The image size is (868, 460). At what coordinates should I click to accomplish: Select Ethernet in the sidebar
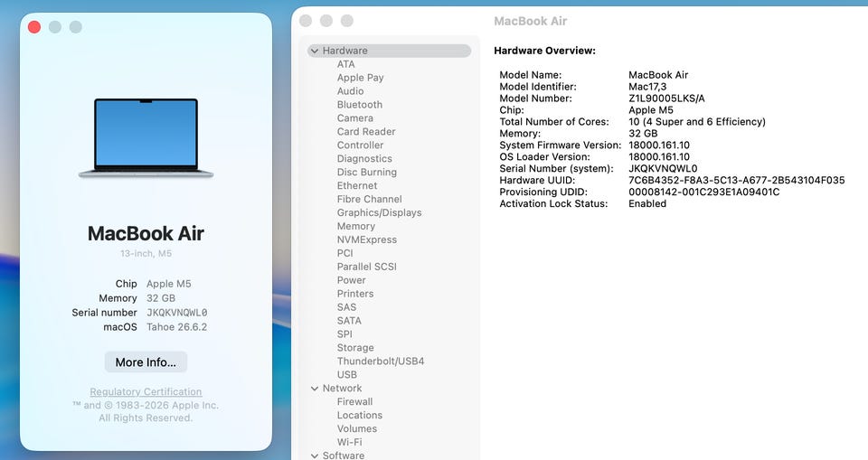356,185
